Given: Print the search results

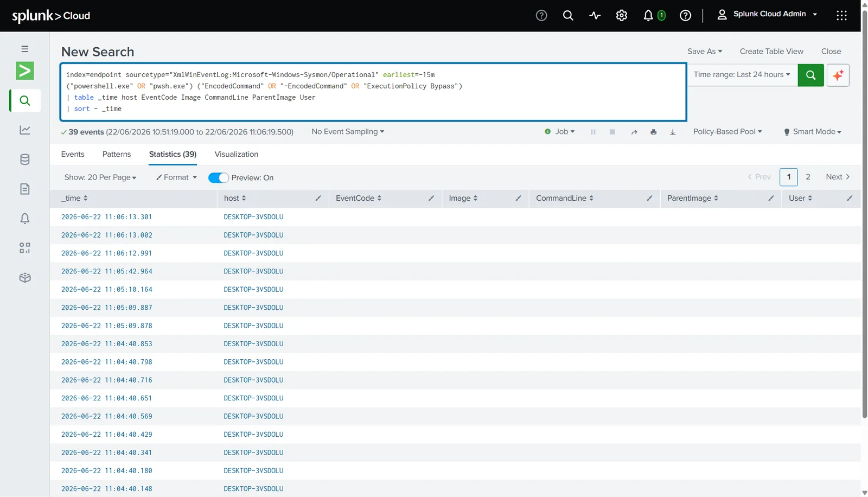Looking at the screenshot, I should pos(653,132).
